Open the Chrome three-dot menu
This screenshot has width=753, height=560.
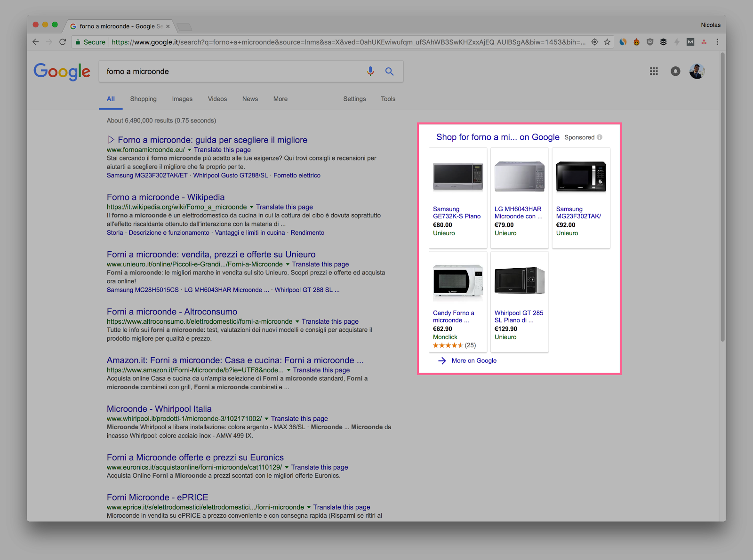(717, 42)
